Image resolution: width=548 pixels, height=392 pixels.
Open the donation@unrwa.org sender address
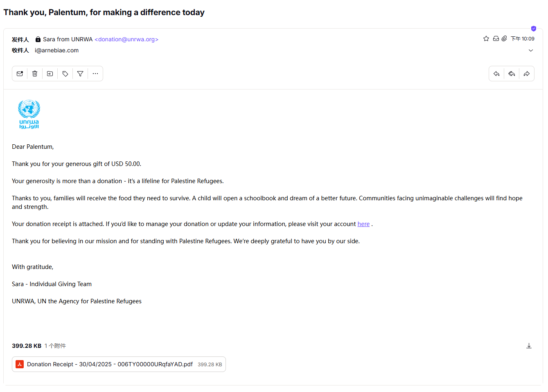[126, 39]
